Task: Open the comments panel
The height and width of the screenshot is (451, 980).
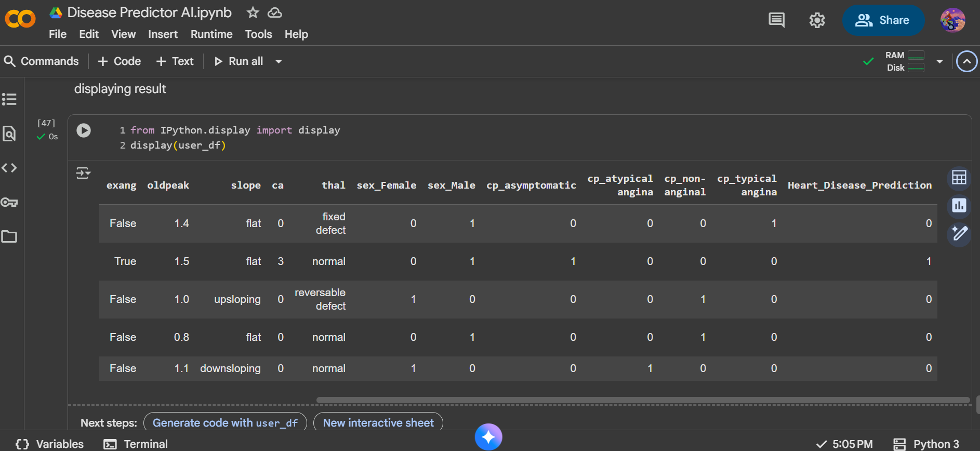Action: 776,20
